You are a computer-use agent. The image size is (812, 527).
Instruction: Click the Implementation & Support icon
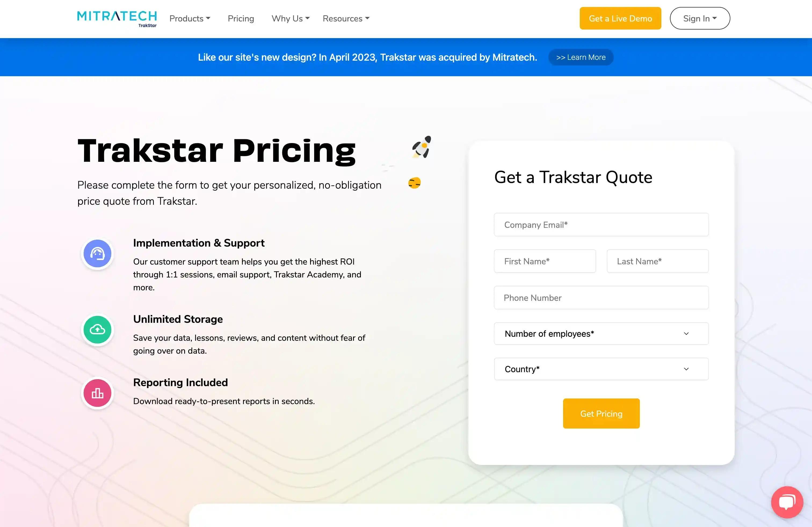96,253
